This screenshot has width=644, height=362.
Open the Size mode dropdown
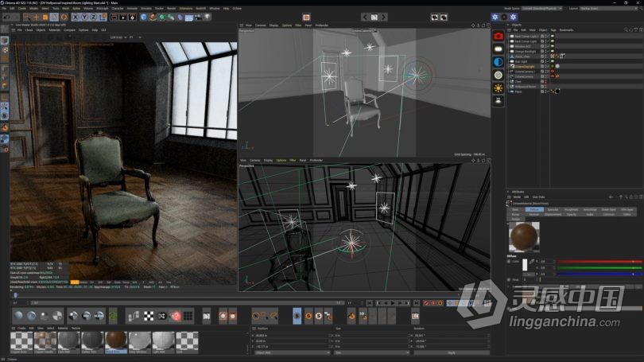371,352
